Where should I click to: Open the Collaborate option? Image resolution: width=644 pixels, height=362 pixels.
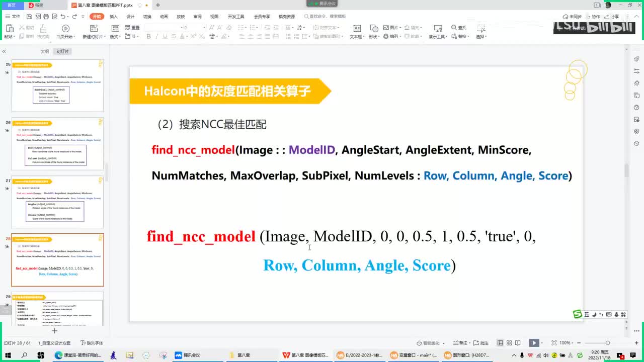tap(594, 17)
